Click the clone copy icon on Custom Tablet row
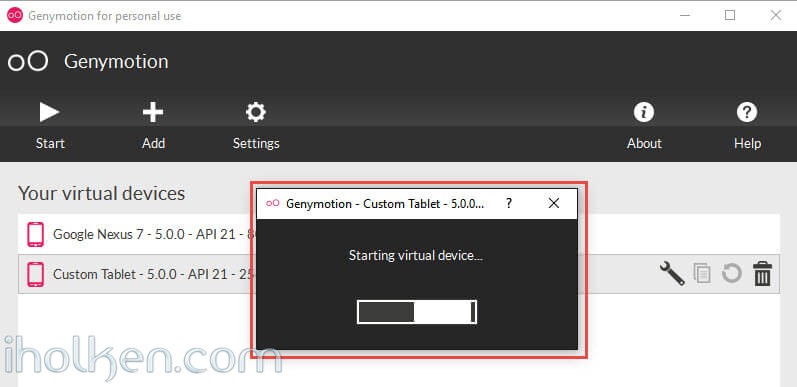The width and height of the screenshot is (797, 387). [702, 274]
